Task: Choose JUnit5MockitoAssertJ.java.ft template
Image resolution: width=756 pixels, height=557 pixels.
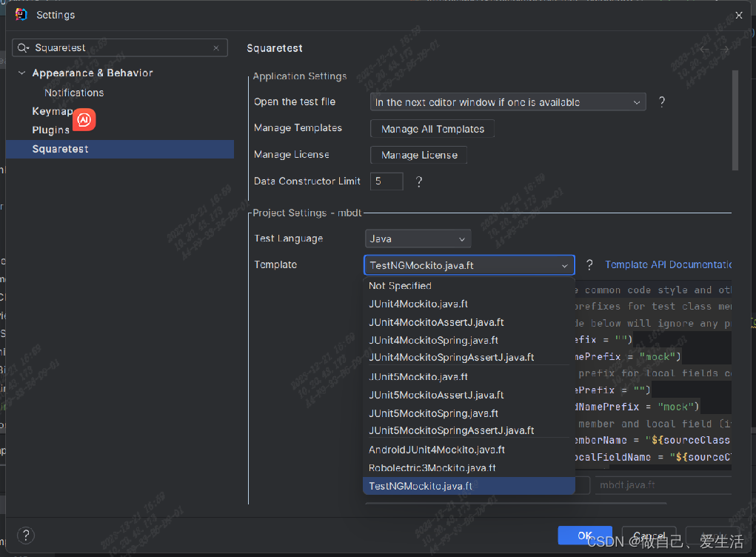Action: coord(469,395)
